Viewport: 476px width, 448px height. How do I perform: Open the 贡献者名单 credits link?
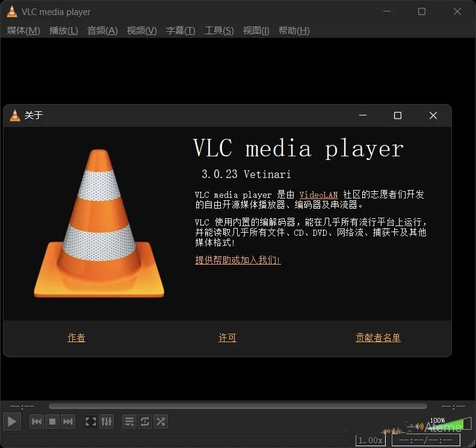tap(378, 337)
